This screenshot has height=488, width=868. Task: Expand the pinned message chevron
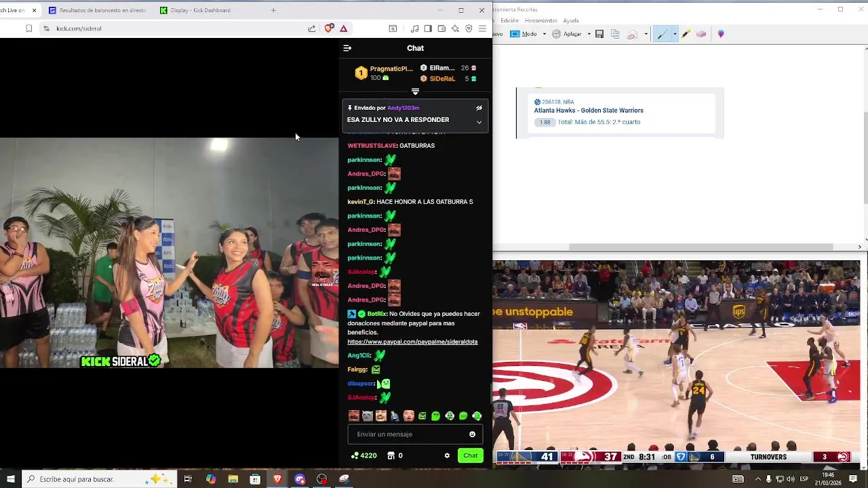point(479,122)
